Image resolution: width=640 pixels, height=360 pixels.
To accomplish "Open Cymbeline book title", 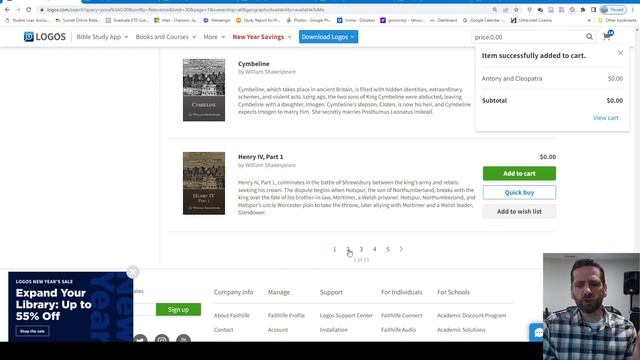I will pos(253,64).
